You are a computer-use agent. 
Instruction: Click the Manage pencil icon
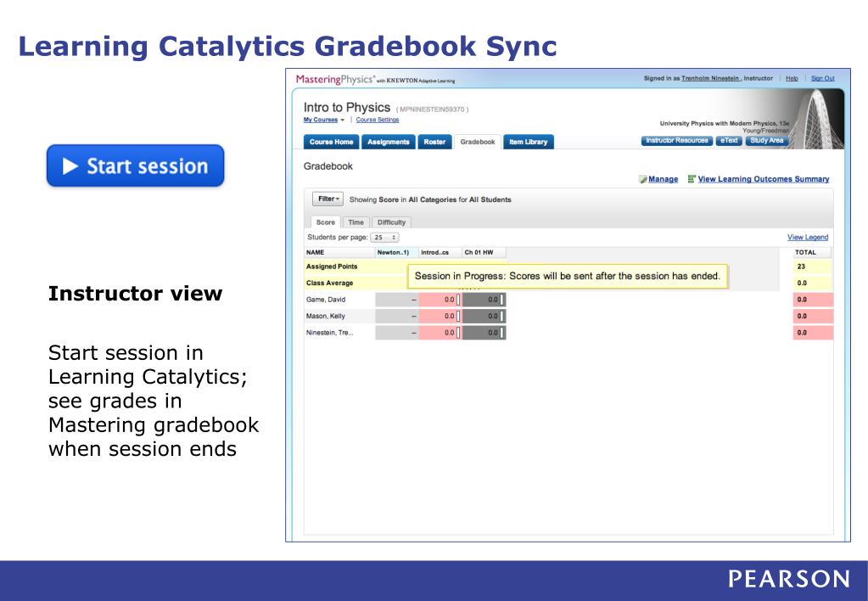642,179
